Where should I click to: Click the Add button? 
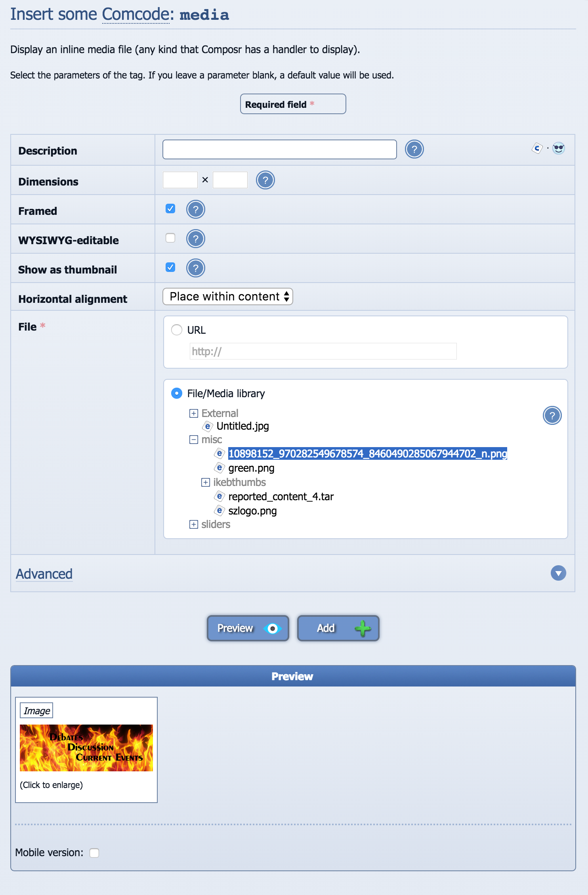[x=338, y=628]
